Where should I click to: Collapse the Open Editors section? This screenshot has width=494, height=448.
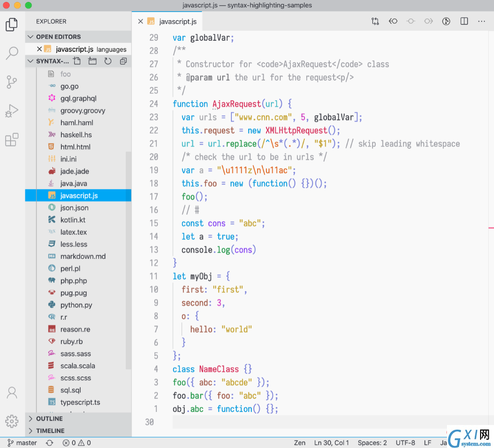point(78,36)
